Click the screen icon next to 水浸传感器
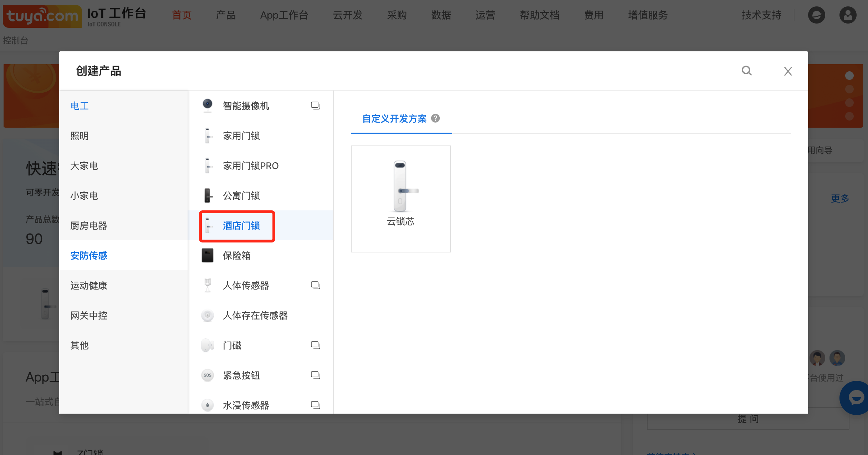The image size is (868, 455). pyautogui.click(x=316, y=405)
